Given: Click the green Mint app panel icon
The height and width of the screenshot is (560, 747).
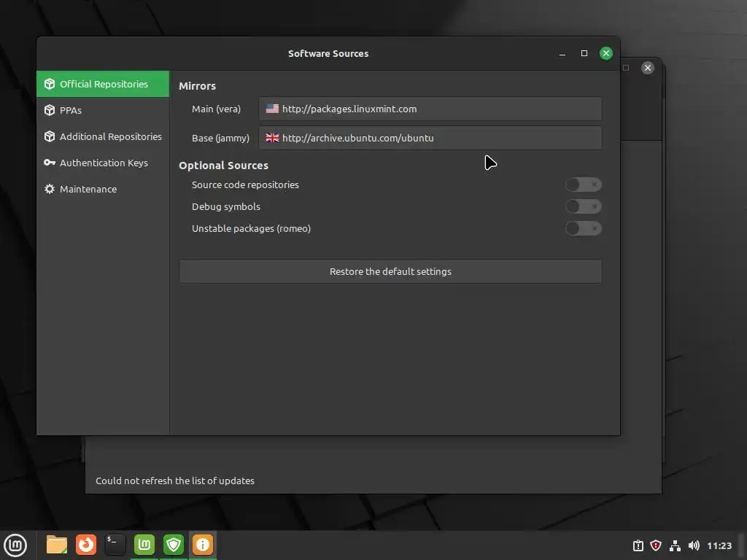Looking at the screenshot, I should coord(144,545).
